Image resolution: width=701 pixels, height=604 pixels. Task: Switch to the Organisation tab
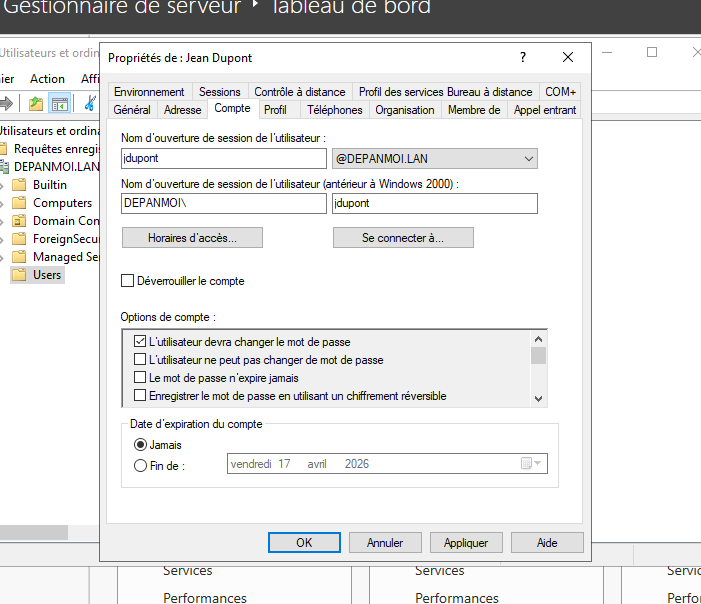point(405,110)
